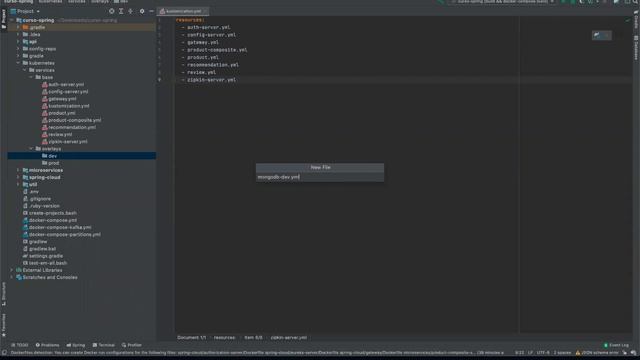Expand the config-repo folder

[18, 49]
